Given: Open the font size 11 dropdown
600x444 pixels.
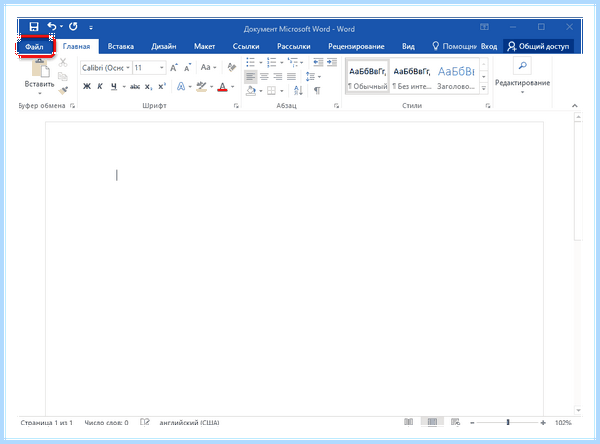Looking at the screenshot, I should 162,68.
